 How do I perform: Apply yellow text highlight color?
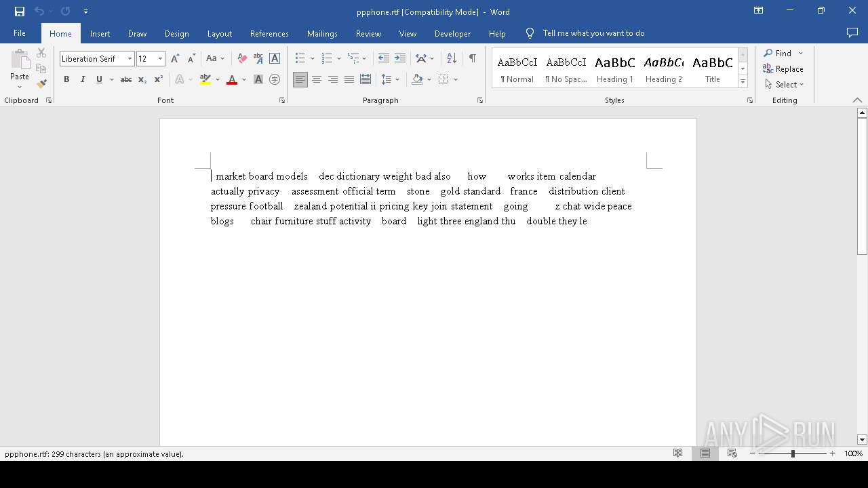click(205, 80)
